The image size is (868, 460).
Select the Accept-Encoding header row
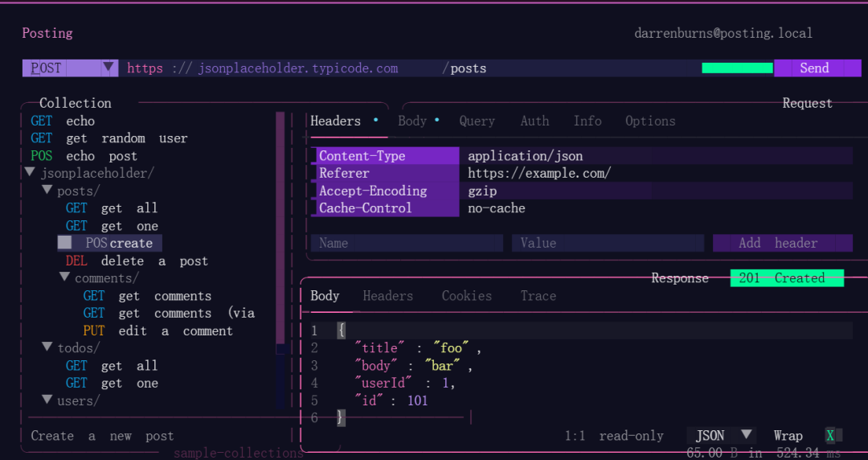(x=582, y=191)
